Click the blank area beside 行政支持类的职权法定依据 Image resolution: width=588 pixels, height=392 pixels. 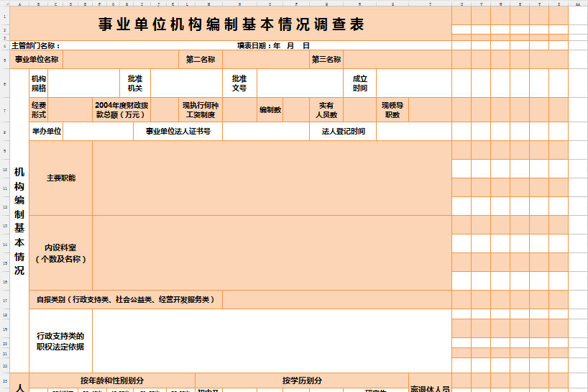click(271, 341)
